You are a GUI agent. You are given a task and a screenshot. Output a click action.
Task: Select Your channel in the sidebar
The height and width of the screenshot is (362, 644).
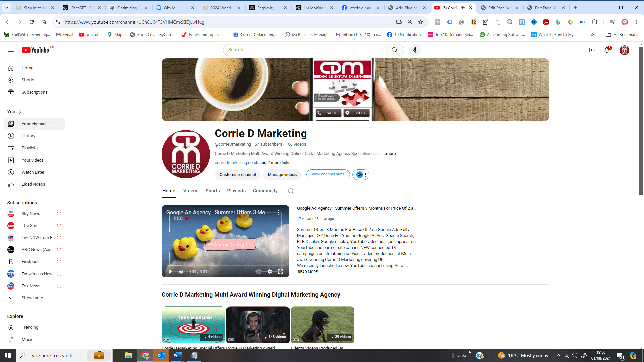click(x=34, y=124)
